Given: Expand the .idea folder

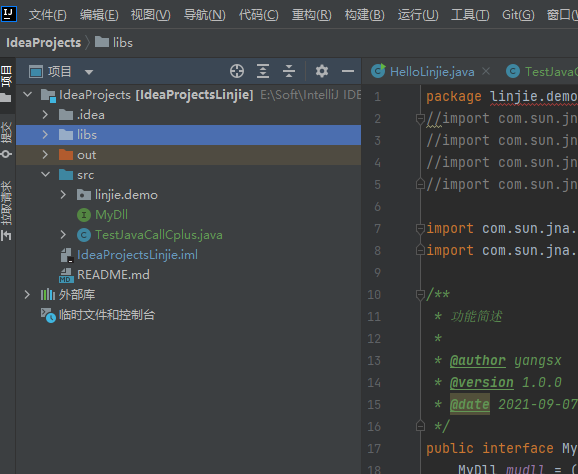Looking at the screenshot, I should 45,115.
